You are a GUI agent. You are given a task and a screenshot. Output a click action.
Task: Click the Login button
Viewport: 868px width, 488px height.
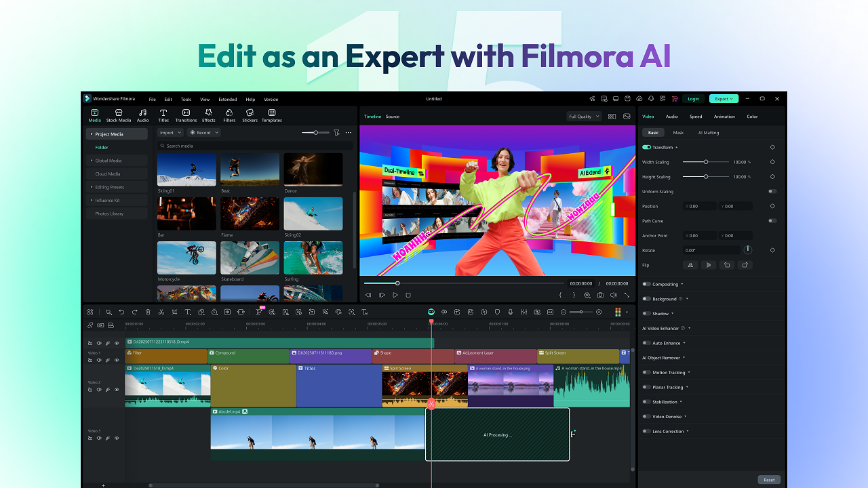click(694, 99)
